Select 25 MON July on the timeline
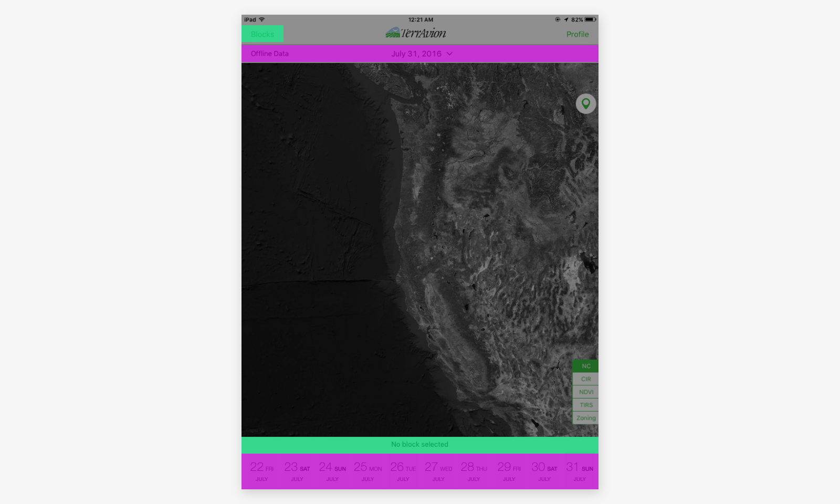The image size is (840, 504). point(367,471)
